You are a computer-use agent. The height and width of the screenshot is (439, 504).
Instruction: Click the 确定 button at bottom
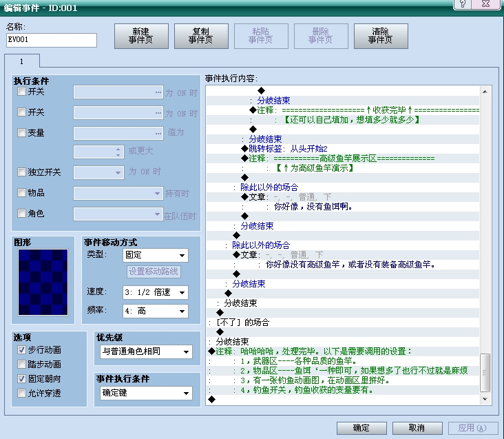pos(361,428)
